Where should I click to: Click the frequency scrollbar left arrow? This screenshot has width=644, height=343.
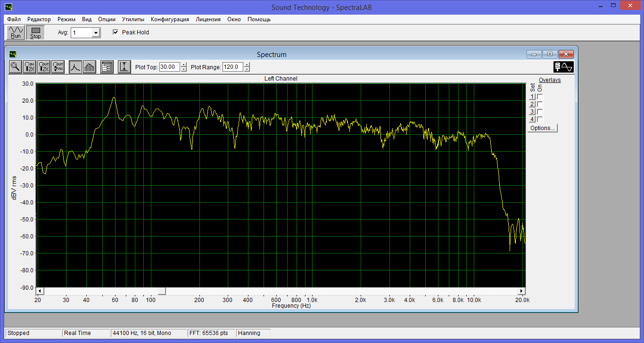click(x=40, y=291)
